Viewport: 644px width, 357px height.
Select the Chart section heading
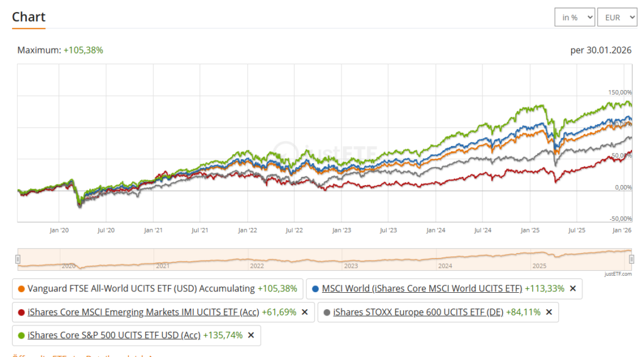pyautogui.click(x=28, y=17)
